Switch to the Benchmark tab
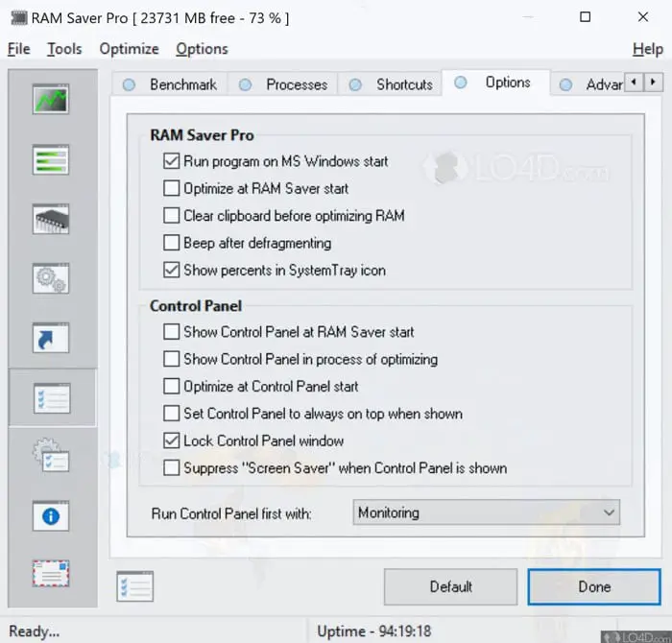The image size is (672, 643). 170,84
